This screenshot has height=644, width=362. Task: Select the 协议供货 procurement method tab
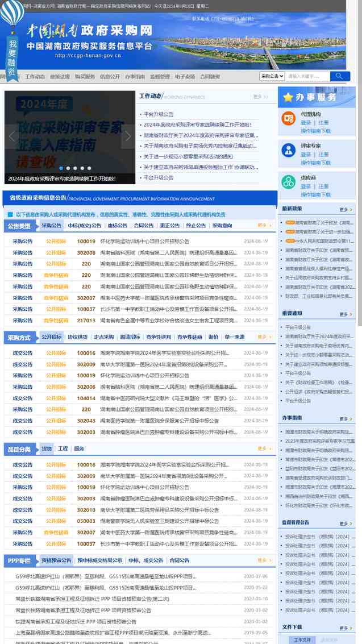pyautogui.click(x=77, y=337)
